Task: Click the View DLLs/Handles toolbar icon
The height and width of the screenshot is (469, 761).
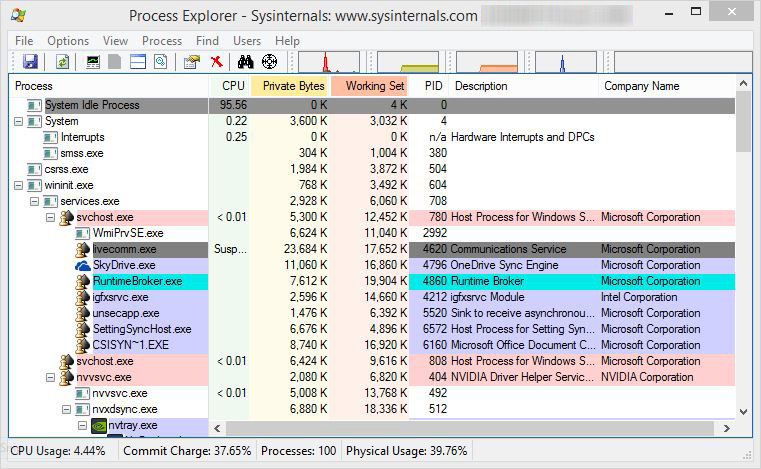Action: pos(161,62)
